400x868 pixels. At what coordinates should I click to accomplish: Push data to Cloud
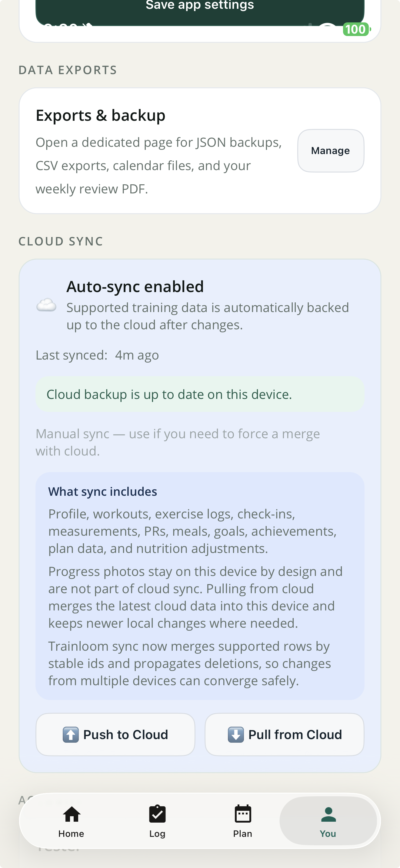click(x=115, y=735)
